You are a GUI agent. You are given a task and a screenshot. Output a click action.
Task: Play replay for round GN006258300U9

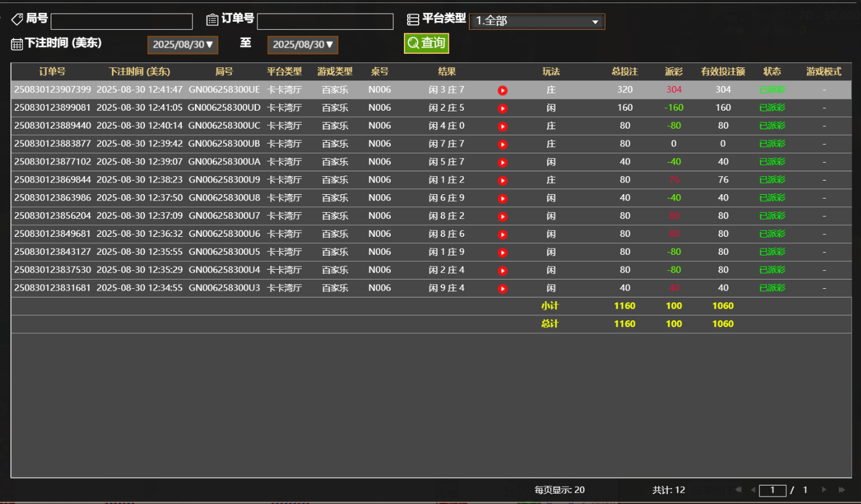point(502,181)
